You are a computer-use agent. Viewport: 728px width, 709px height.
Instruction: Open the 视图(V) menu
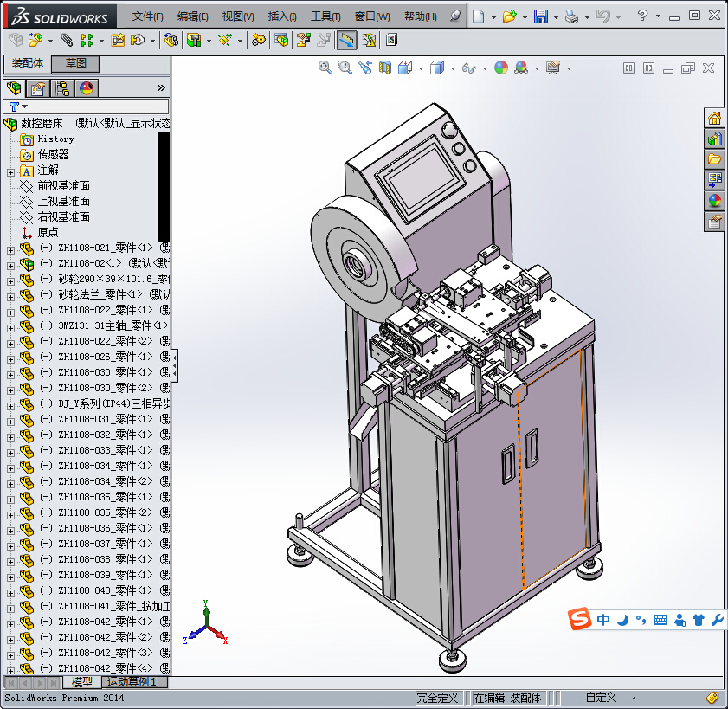pyautogui.click(x=238, y=16)
